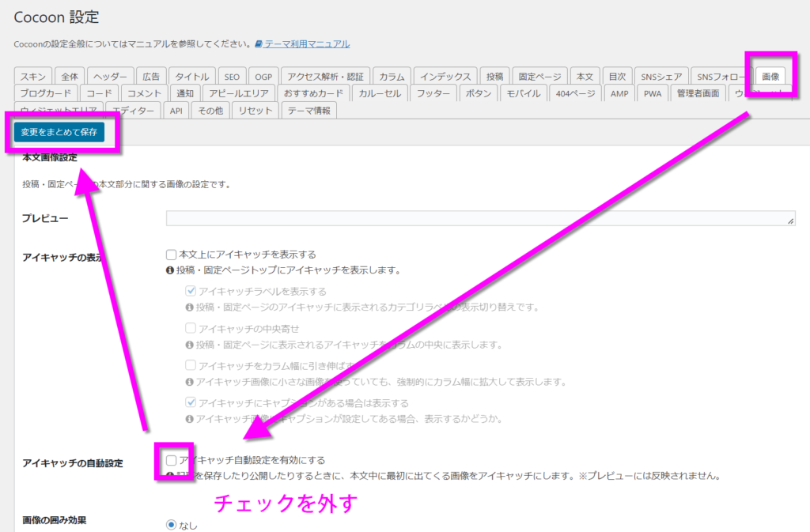Toggle アイキャッチ自動設定を有効にする checkbox

[x=172, y=460]
